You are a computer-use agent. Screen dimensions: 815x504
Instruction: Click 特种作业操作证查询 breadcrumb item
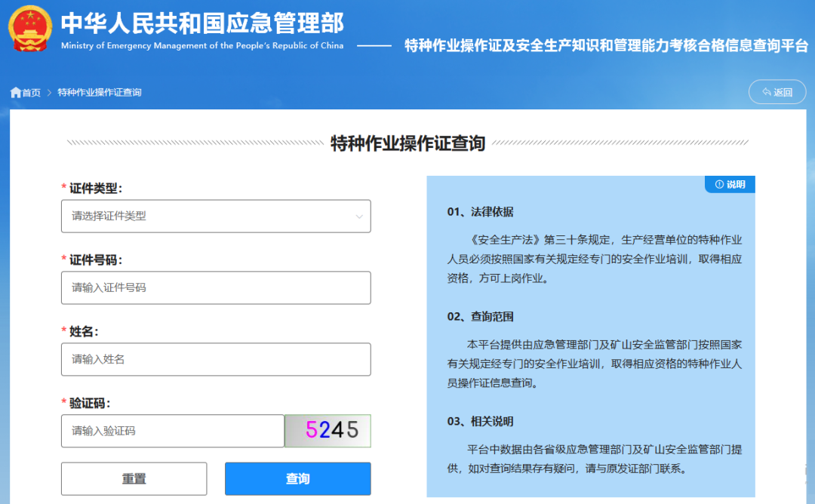coord(100,93)
